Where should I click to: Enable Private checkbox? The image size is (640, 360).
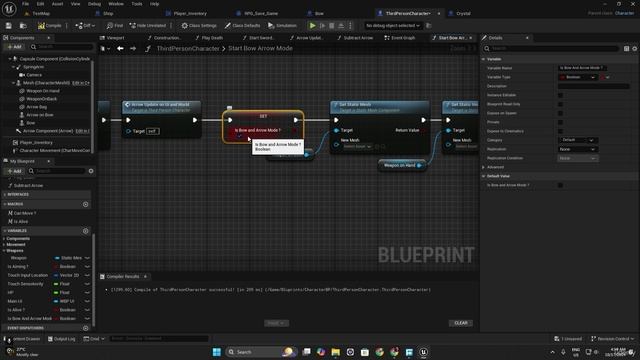point(560,122)
